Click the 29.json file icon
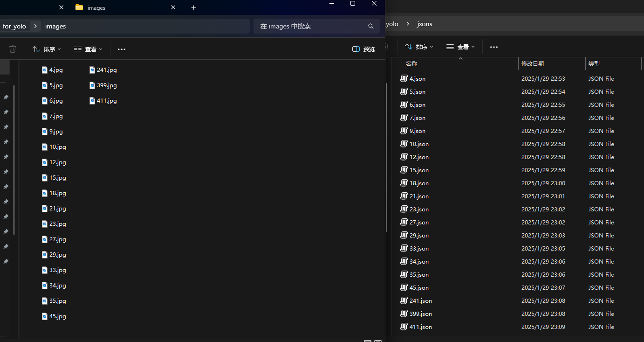Screen dimensions: 644x342 (x=404, y=235)
